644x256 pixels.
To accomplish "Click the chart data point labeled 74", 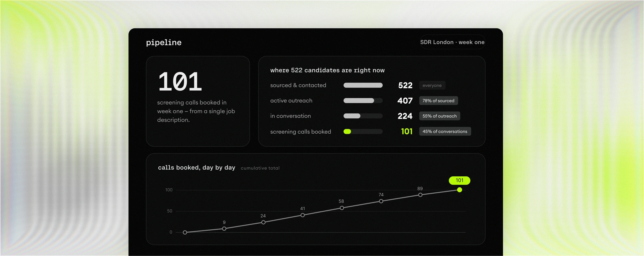I will (x=381, y=201).
